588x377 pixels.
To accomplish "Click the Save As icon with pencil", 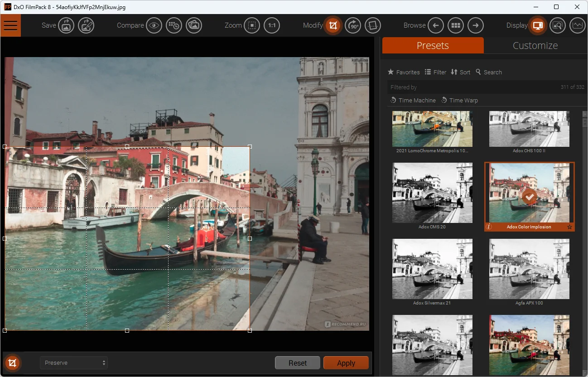I will [86, 25].
